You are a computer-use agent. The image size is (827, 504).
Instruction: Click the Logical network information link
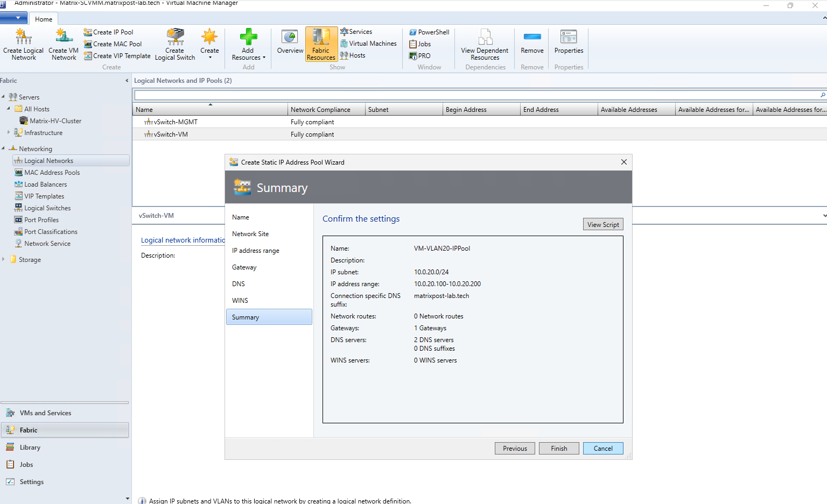pyautogui.click(x=183, y=240)
